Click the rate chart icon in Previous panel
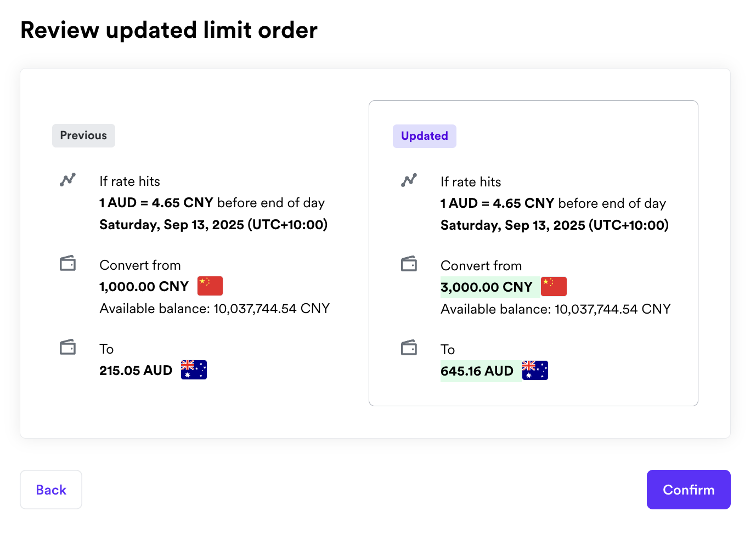 pos(68,180)
